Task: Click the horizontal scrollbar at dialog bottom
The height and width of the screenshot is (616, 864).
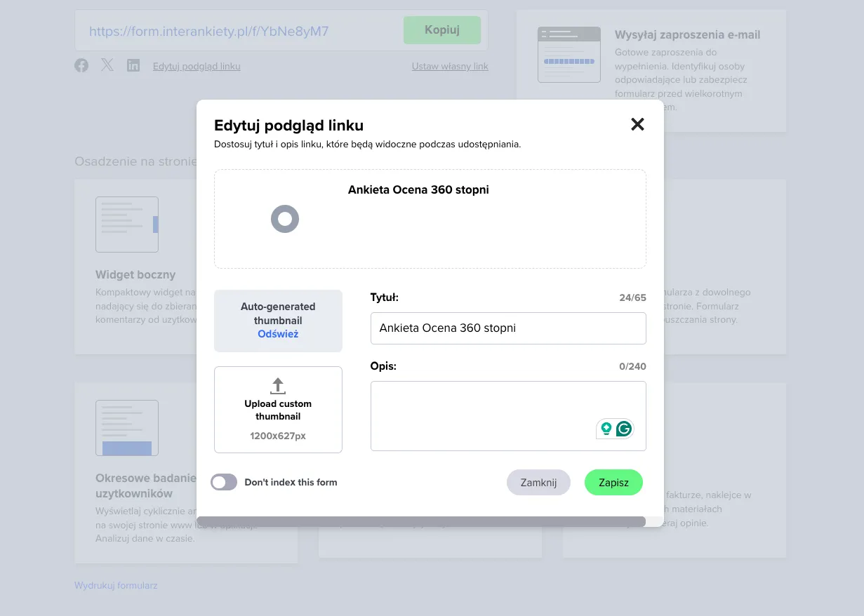Action: tap(421, 521)
